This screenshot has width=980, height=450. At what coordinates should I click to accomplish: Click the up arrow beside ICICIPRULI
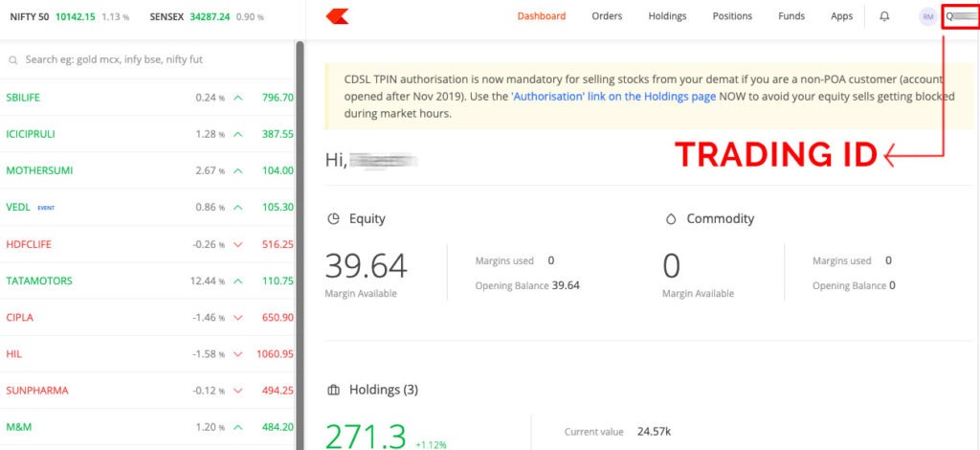pyautogui.click(x=237, y=134)
